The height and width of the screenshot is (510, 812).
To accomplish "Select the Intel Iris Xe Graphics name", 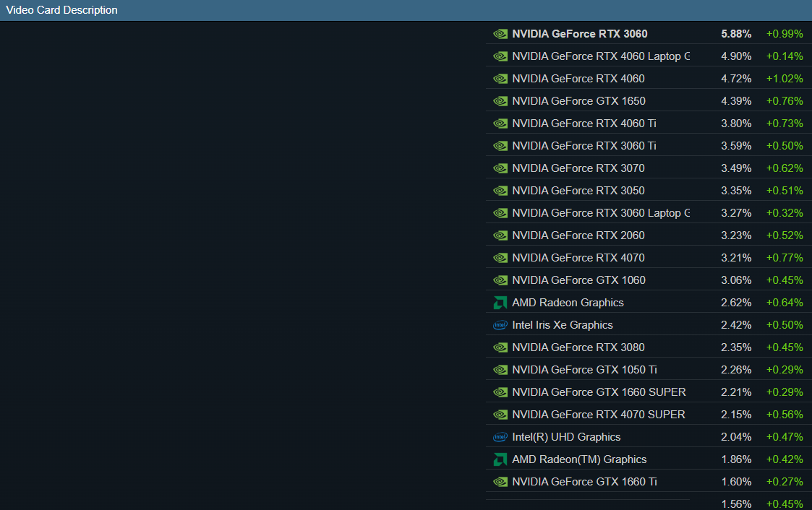I will click(x=563, y=325).
